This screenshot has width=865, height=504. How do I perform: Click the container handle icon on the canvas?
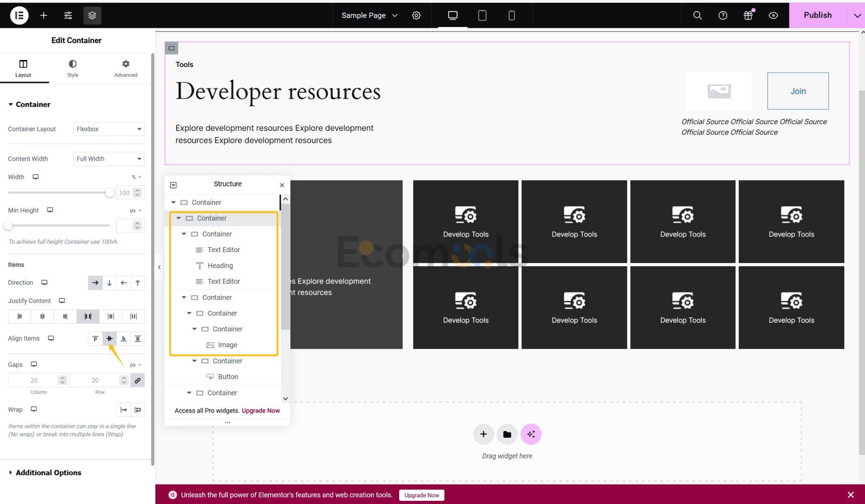[x=172, y=48]
